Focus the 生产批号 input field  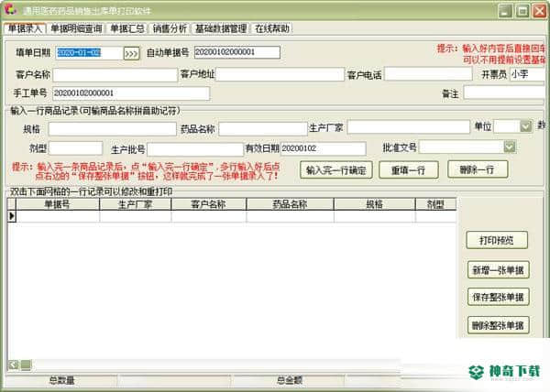click(x=195, y=149)
